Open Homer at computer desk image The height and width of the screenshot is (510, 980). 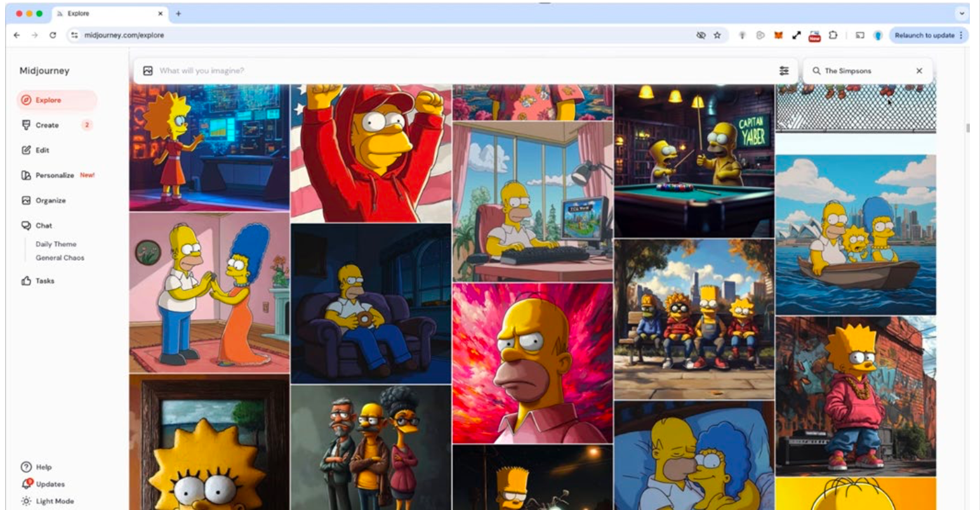click(x=533, y=202)
